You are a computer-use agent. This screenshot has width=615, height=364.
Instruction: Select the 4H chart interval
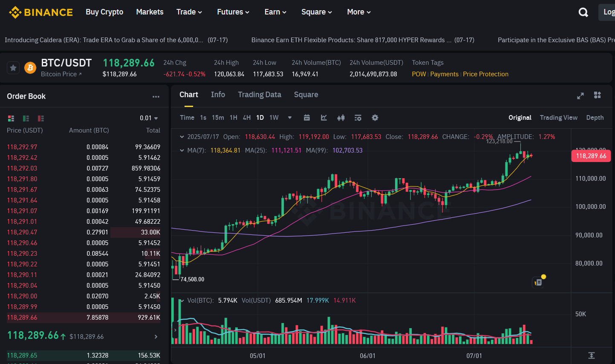tap(247, 118)
